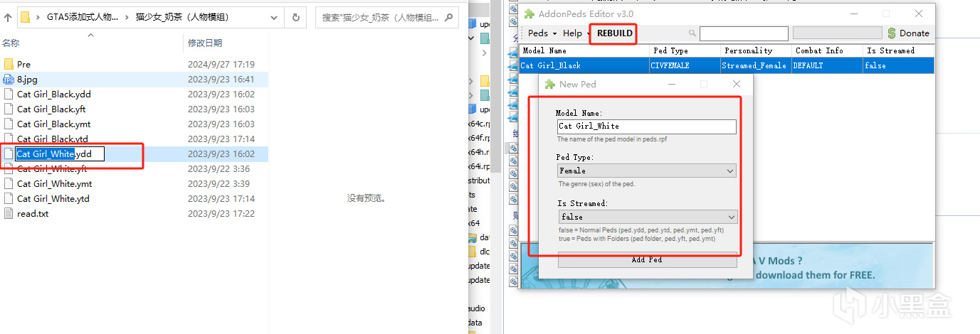This screenshot has width=980, height=334.
Task: Click the REBUILD menu item
Action: tap(614, 33)
